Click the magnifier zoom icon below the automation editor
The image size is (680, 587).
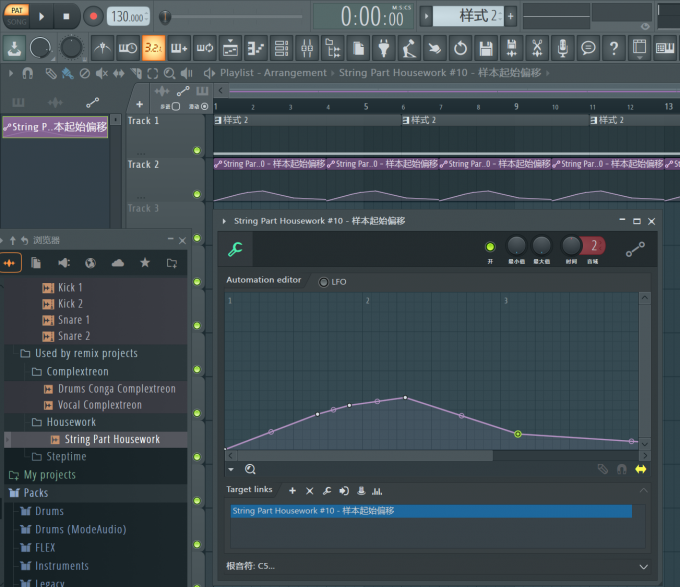(x=250, y=469)
